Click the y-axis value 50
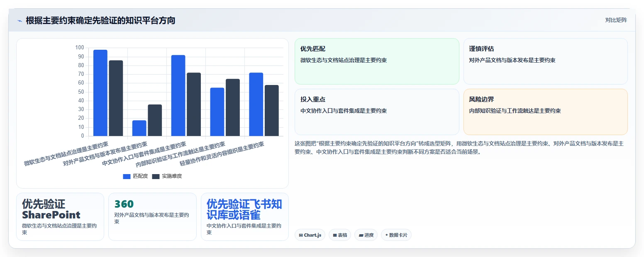The width and height of the screenshot is (644, 257). (x=81, y=92)
